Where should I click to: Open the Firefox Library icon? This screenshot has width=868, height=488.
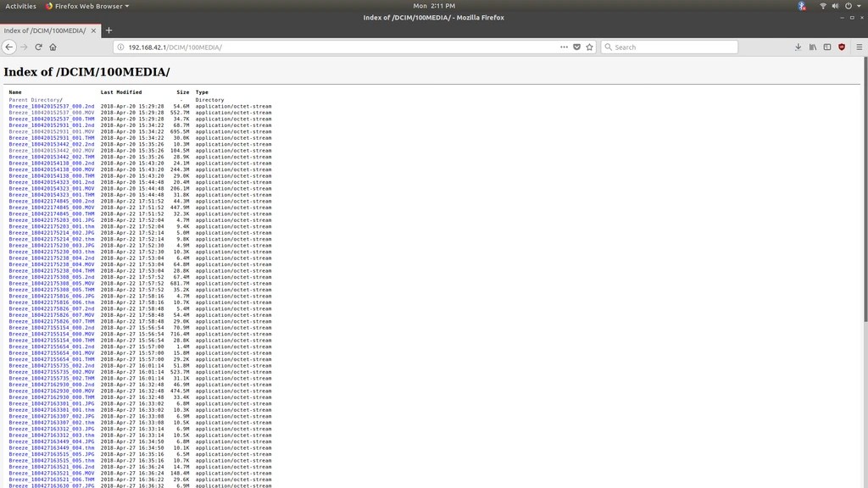click(x=811, y=47)
